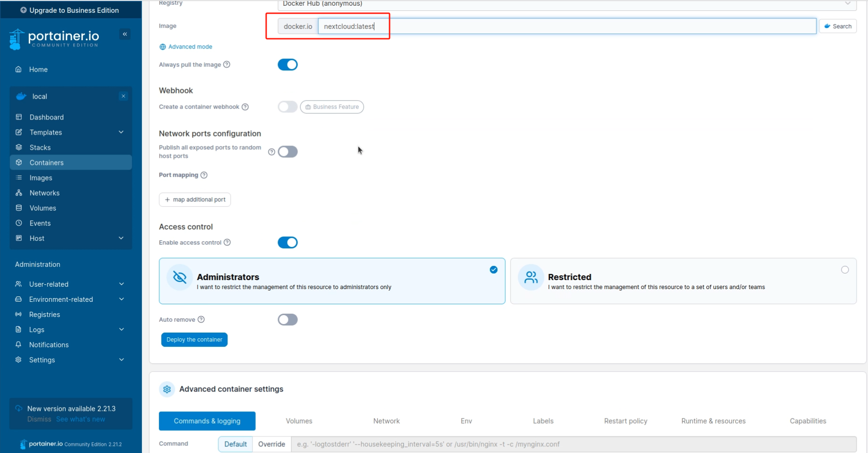Click the Command input field

tap(574, 444)
